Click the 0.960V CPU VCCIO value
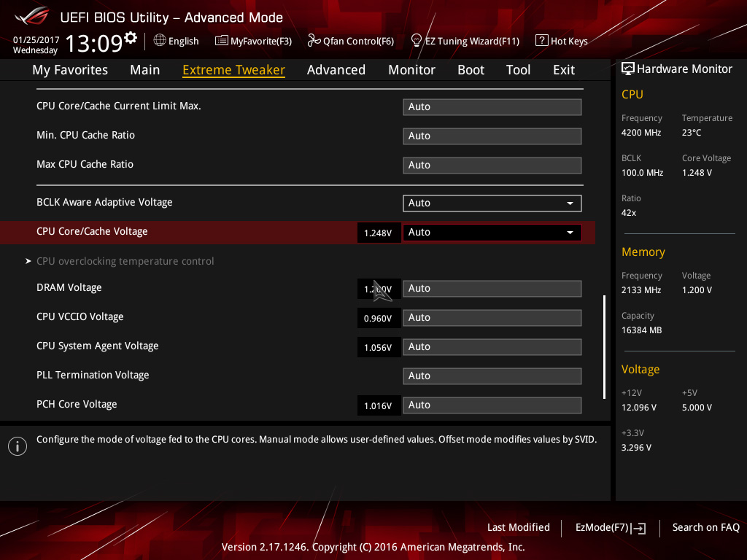747x560 pixels. coord(379,318)
